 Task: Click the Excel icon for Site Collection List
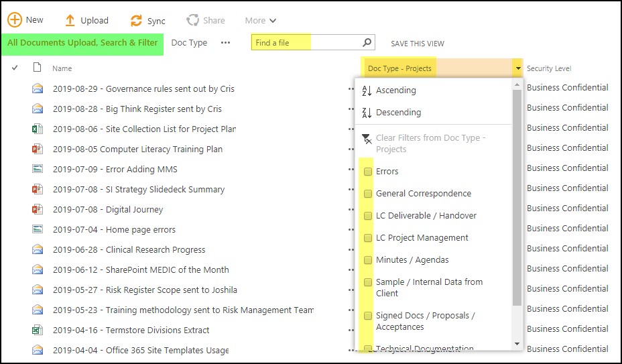(38, 129)
